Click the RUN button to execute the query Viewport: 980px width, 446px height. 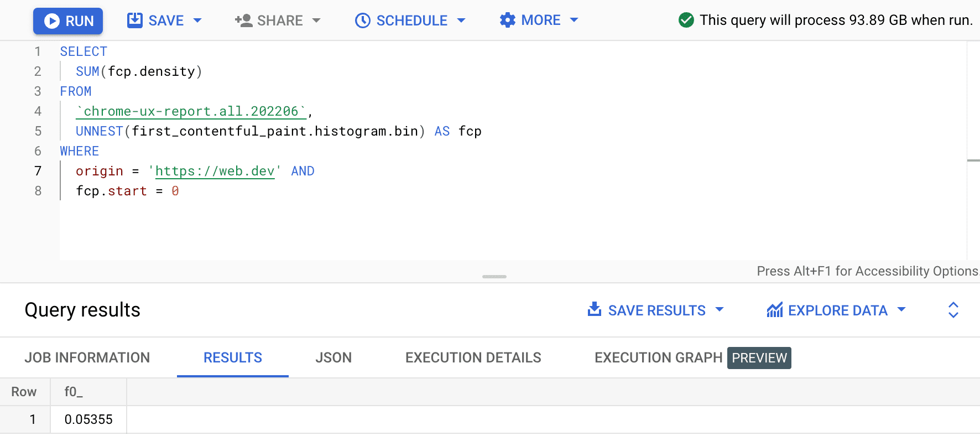(68, 21)
